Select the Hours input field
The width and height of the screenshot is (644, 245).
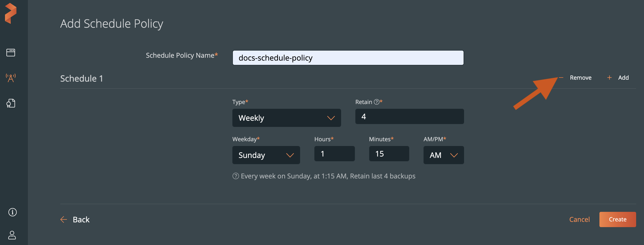click(334, 154)
